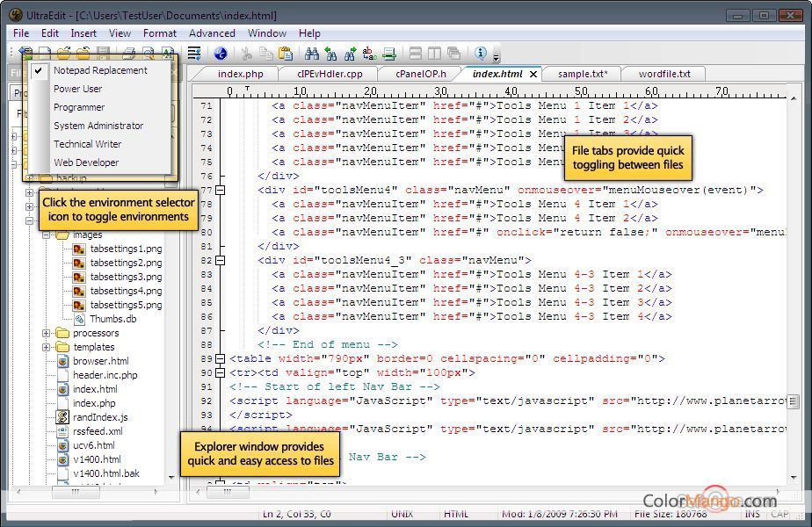This screenshot has height=527, width=812.
Task: Expand the templates folder node
Action: click(46, 347)
